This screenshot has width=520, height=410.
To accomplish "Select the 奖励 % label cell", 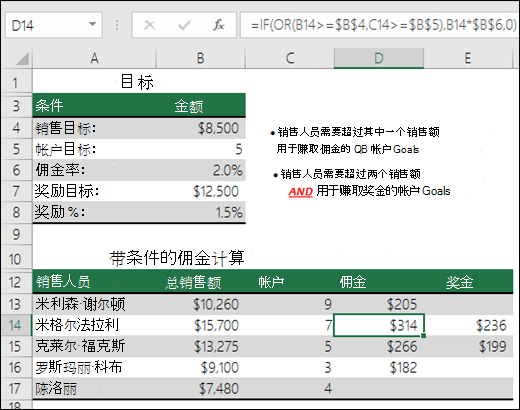I will (94, 212).
